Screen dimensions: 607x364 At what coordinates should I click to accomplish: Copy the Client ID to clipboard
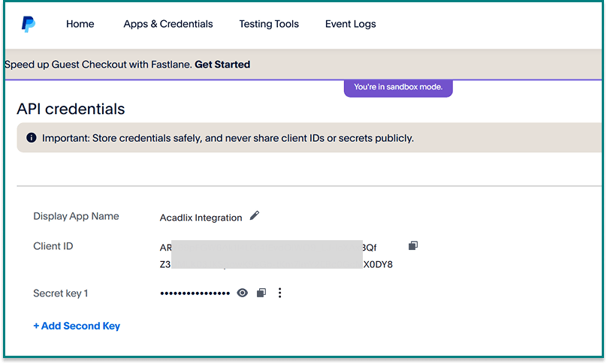point(412,245)
